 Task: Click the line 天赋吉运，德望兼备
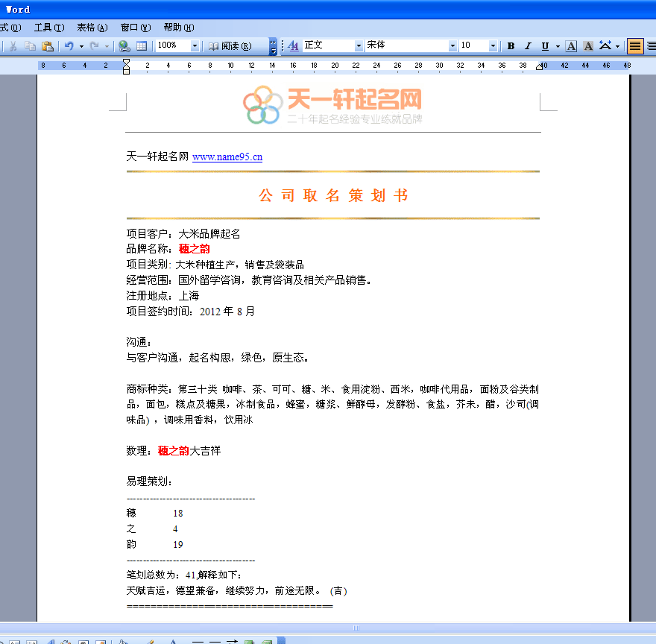[x=236, y=591]
